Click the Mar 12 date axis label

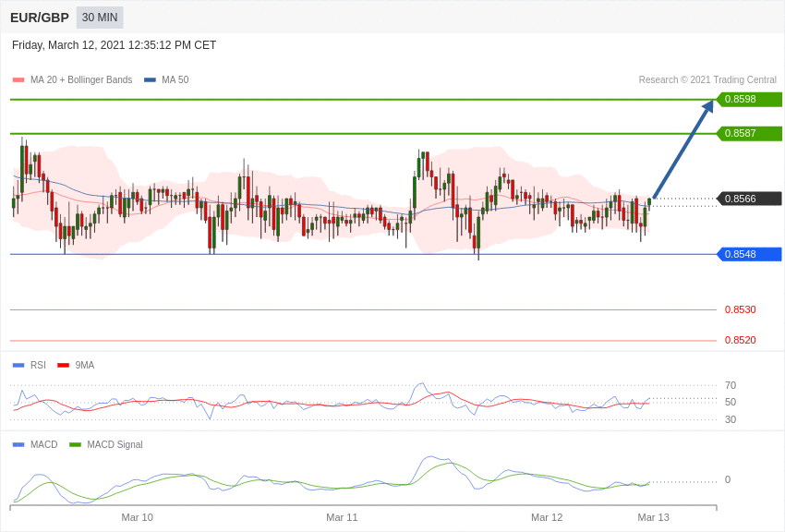point(547,517)
